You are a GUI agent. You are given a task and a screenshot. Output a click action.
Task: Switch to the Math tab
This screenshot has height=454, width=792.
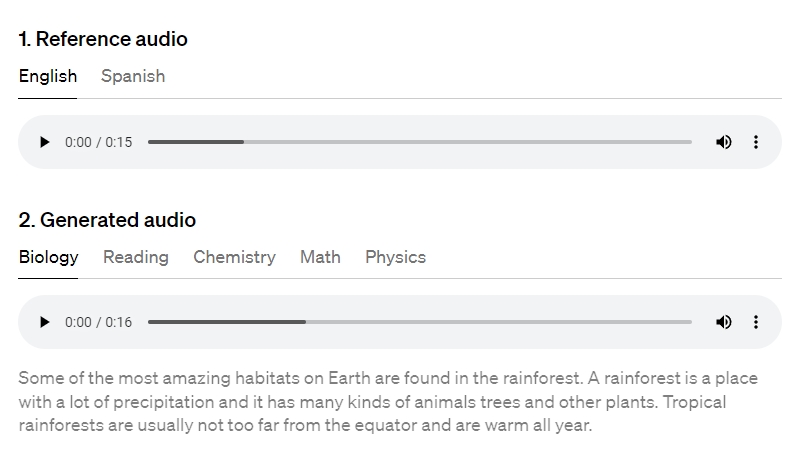320,257
